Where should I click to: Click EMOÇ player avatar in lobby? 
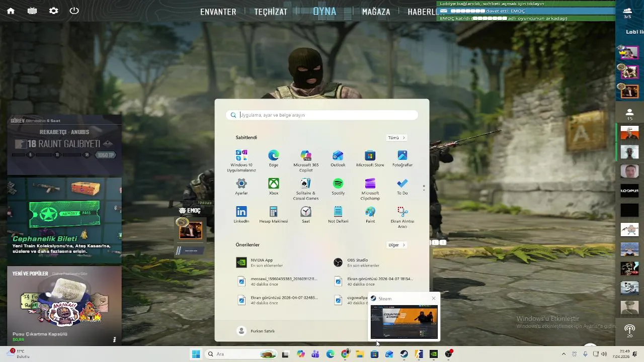pos(191,230)
